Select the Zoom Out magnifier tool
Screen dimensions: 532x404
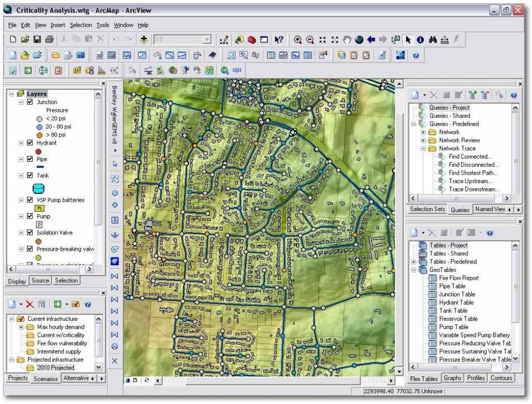pos(310,40)
